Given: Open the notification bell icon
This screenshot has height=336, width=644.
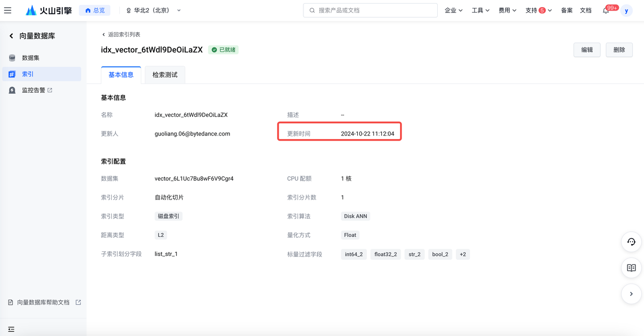Looking at the screenshot, I should click(606, 10).
